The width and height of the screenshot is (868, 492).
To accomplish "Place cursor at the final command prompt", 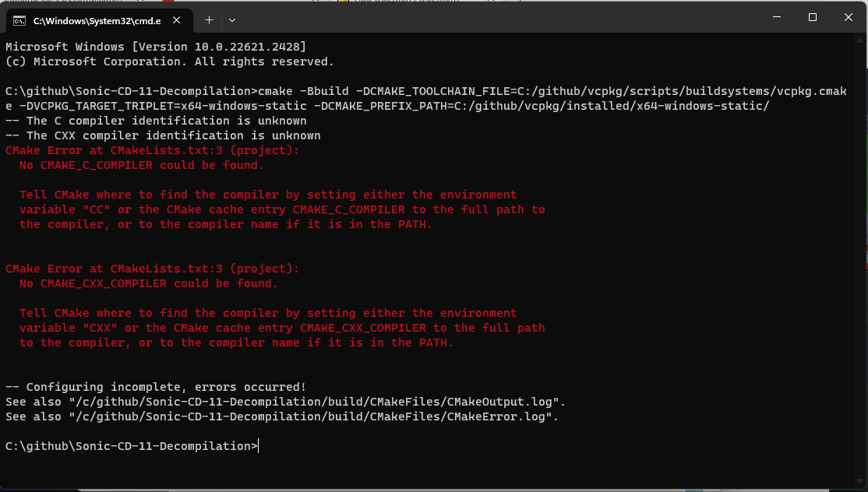I will tap(259, 446).
